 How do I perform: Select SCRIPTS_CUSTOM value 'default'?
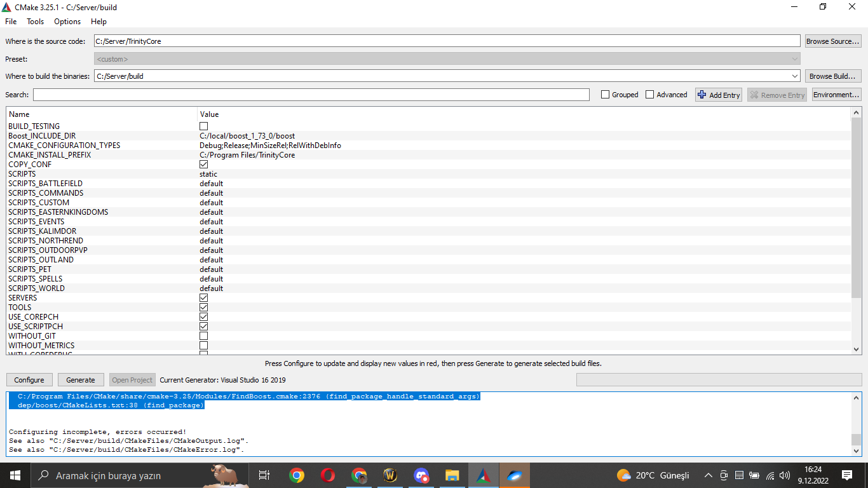212,203
